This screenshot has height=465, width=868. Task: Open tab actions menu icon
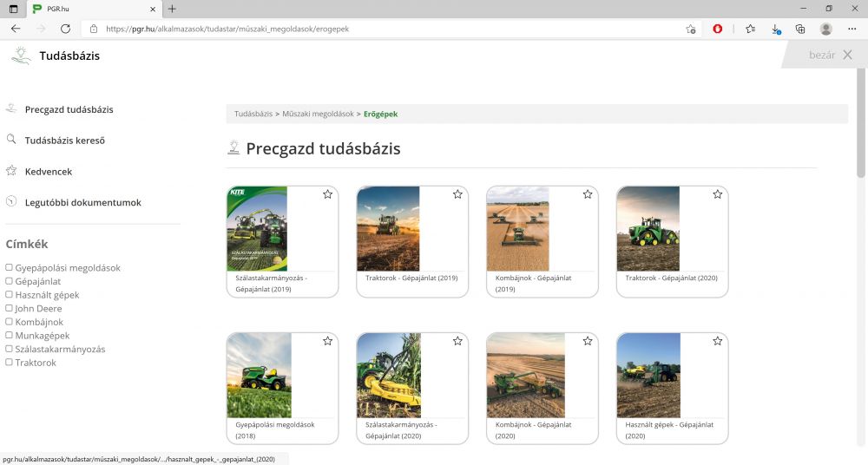click(13, 9)
